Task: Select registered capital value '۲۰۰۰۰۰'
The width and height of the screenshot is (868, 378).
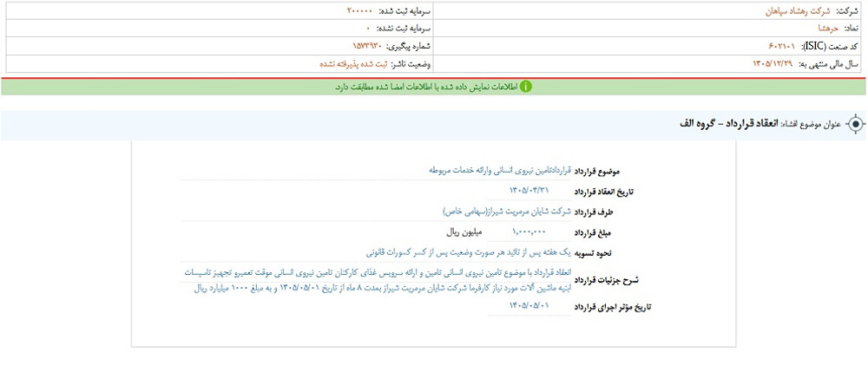Action: [x=361, y=11]
